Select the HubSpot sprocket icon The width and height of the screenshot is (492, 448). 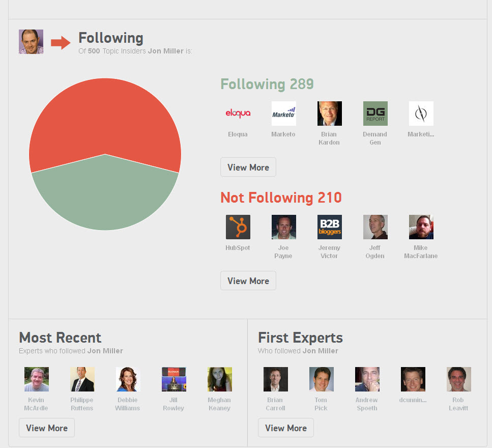tap(238, 227)
